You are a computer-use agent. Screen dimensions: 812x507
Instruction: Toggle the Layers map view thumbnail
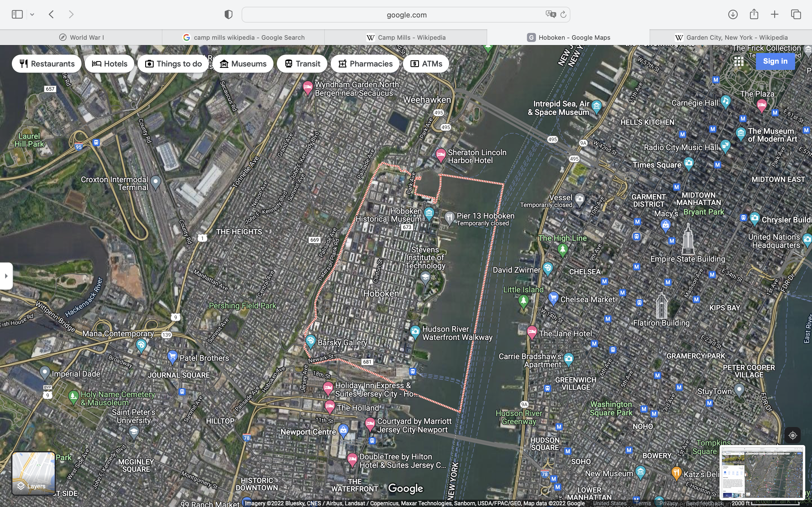pyautogui.click(x=34, y=473)
